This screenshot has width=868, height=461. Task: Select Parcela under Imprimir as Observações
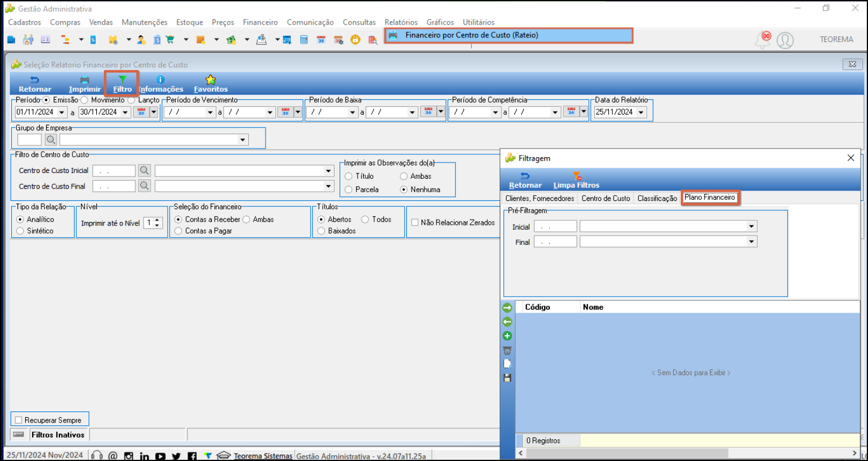348,189
